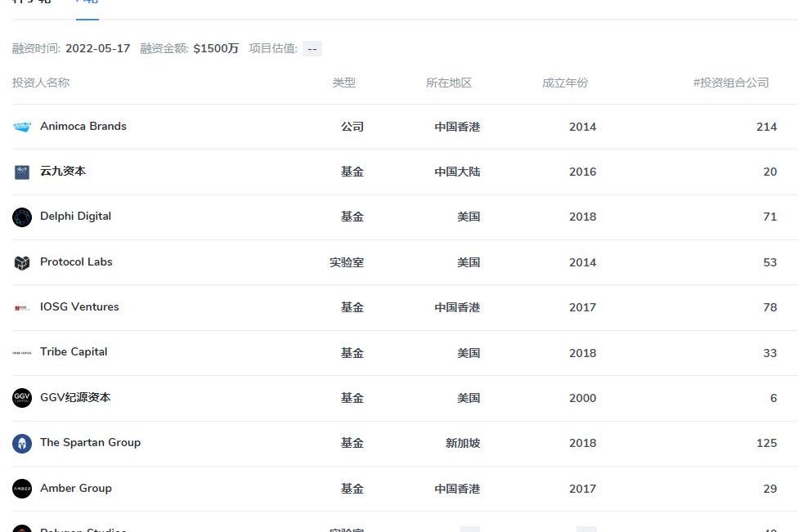Click Tribe Capital portfolio count 33
This screenshot has height=532, width=798.
(770, 353)
